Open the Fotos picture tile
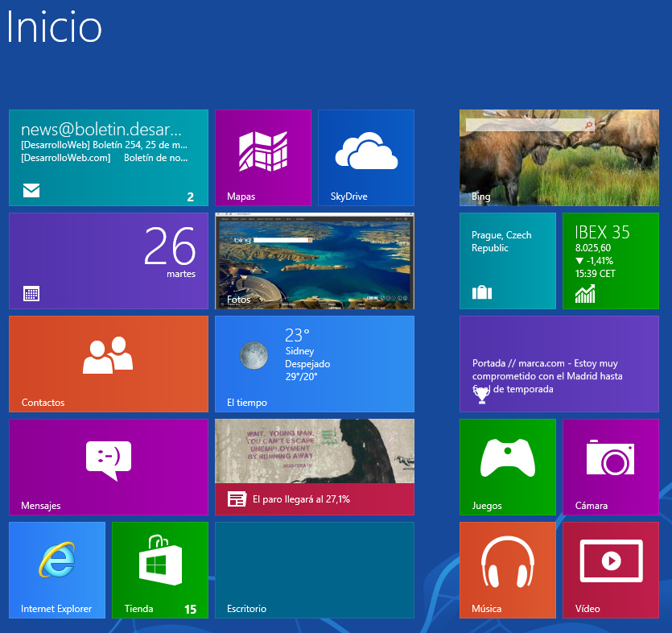The height and width of the screenshot is (633, 672). click(x=315, y=261)
